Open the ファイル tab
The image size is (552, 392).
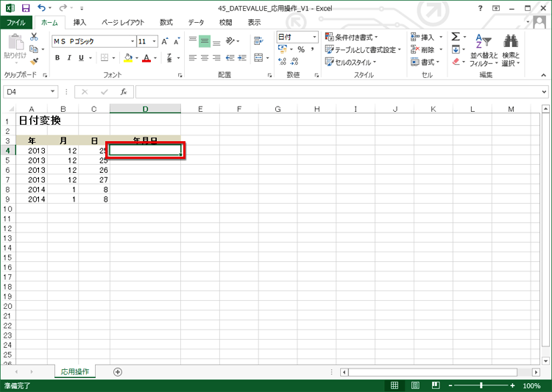tap(16, 23)
